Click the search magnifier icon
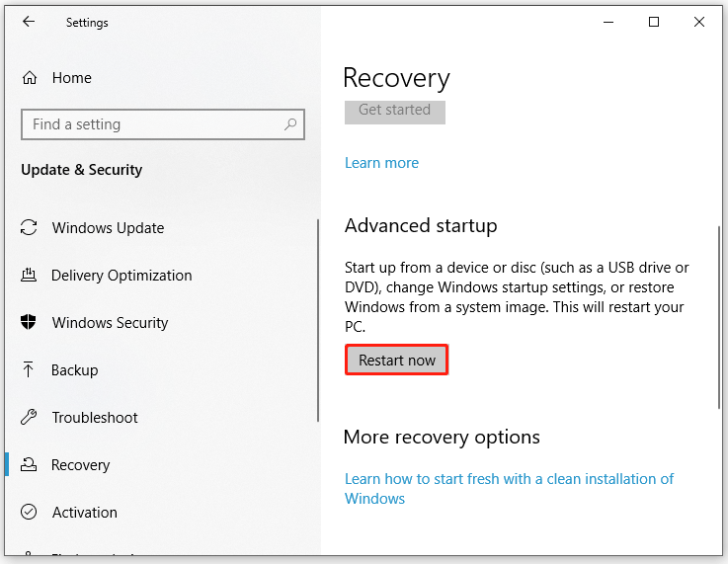This screenshot has width=728, height=564. [290, 123]
